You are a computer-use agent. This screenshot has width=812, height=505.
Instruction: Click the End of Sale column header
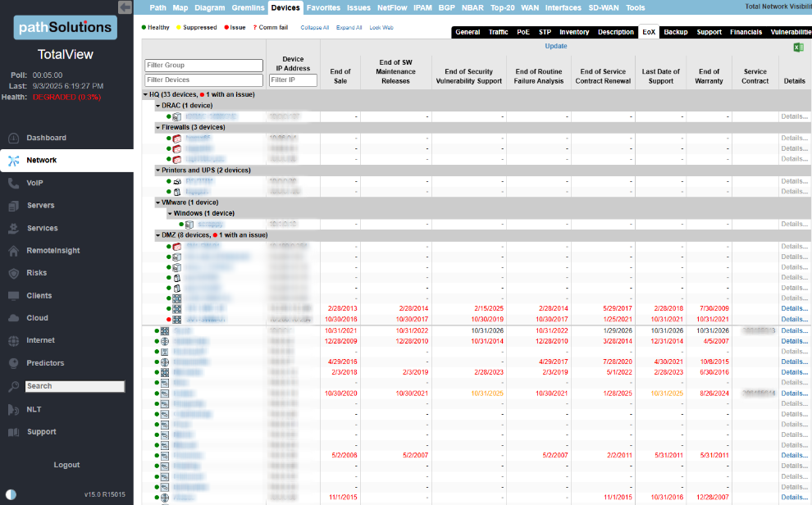(x=340, y=76)
